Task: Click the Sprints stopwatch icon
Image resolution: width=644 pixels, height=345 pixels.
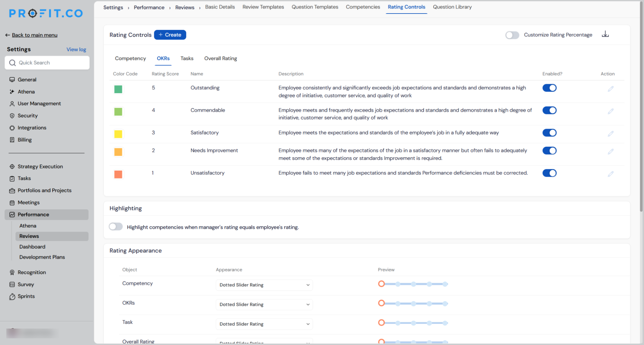Action: [x=12, y=296]
